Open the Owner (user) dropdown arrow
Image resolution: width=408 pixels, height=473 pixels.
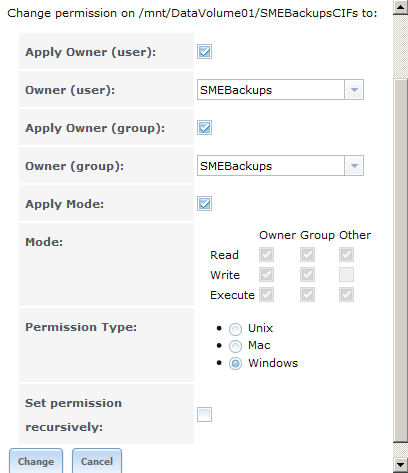354,90
